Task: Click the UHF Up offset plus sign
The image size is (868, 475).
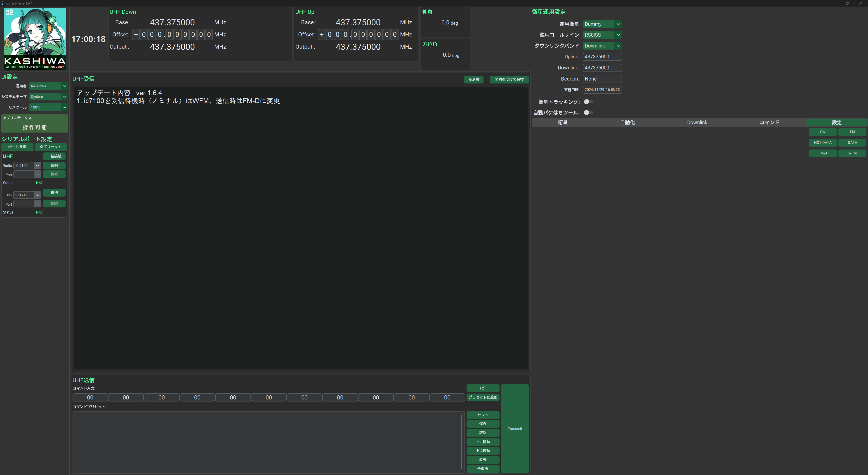Action: click(x=321, y=34)
